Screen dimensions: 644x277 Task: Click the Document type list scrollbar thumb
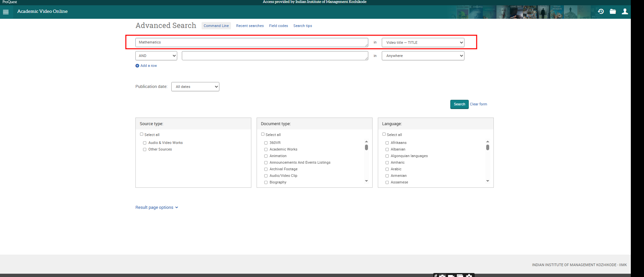[366, 147]
